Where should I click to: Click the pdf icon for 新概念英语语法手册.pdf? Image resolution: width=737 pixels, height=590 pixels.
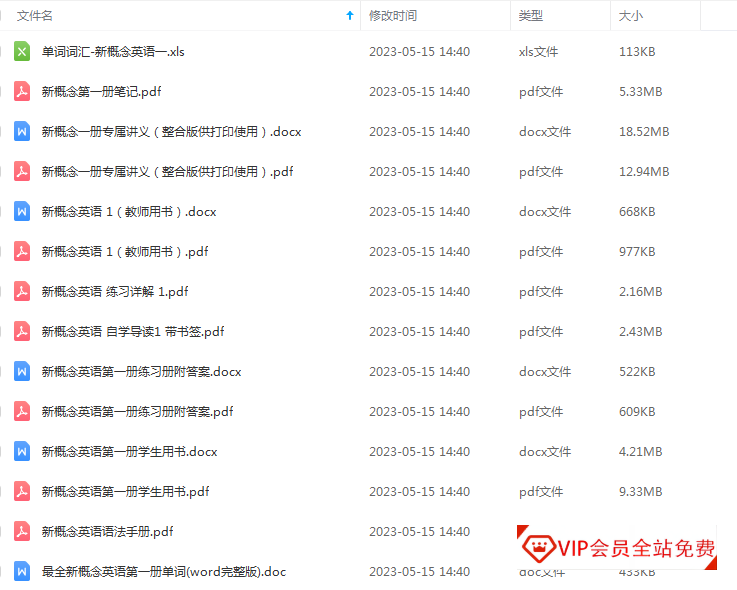[22, 531]
